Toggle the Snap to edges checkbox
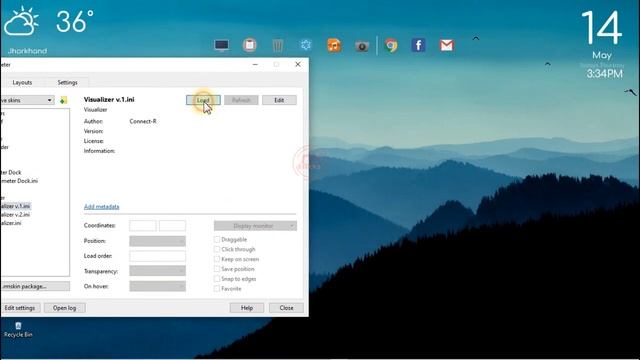Image resolution: width=640 pixels, height=360 pixels. [x=217, y=279]
